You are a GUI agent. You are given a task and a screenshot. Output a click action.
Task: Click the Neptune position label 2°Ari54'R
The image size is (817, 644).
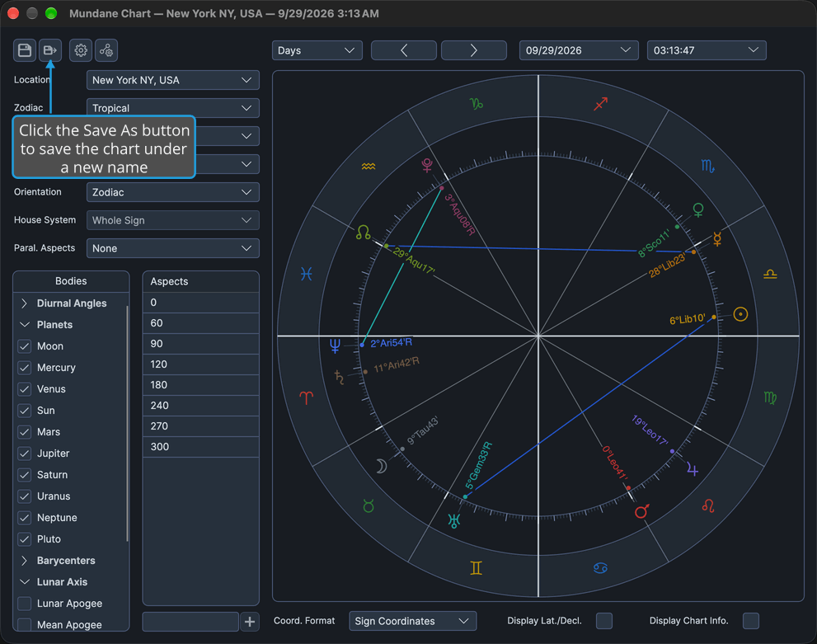coord(391,343)
